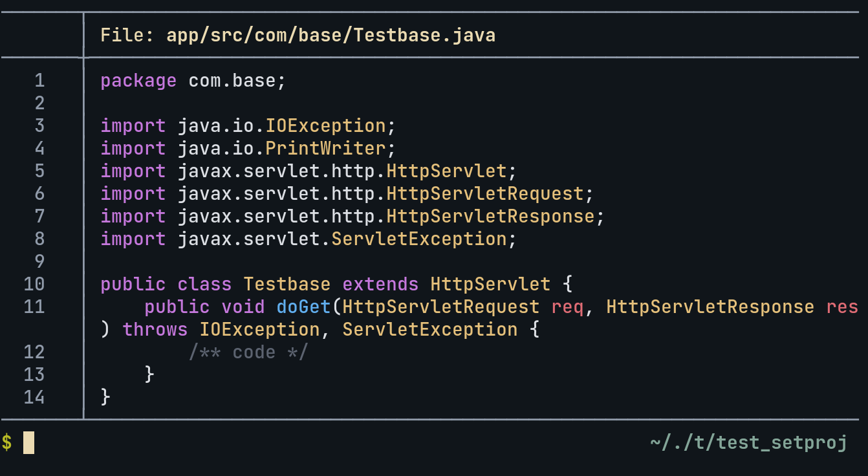The width and height of the screenshot is (868, 476).
Task: Click 'File:' label in the header
Action: (x=127, y=35)
